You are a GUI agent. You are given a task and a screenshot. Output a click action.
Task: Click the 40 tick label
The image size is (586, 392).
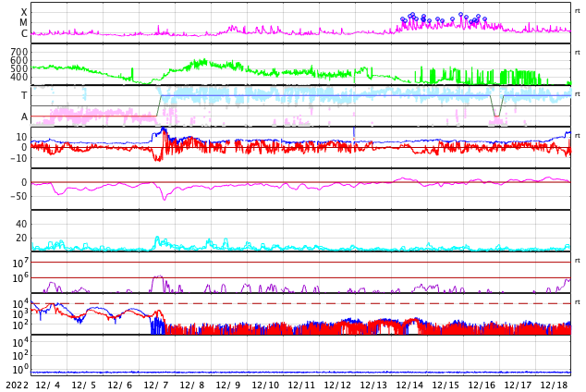(x=21, y=224)
